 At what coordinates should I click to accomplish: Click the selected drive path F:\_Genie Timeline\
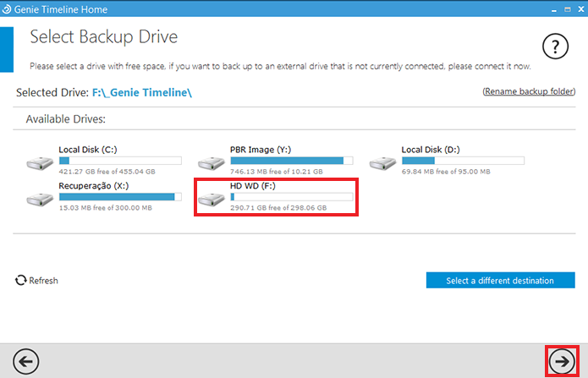coord(142,93)
